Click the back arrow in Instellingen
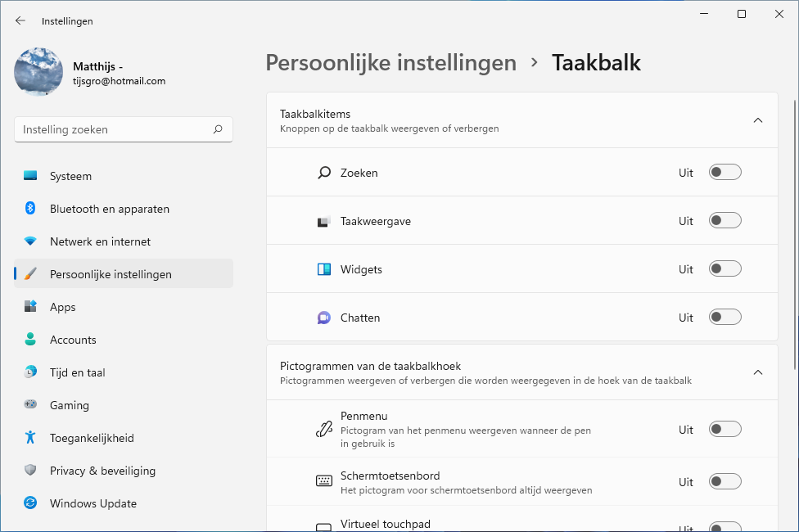The height and width of the screenshot is (532, 799). (x=20, y=21)
